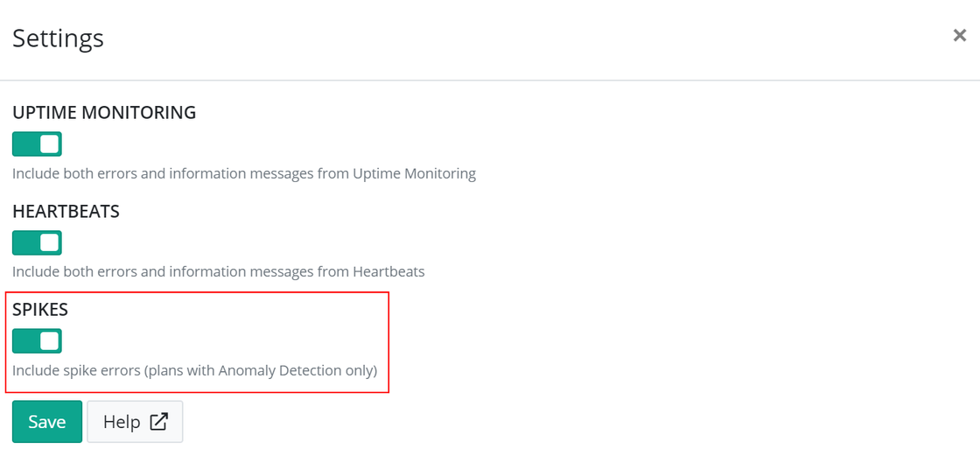Click the Uptime Monitoring description text
Viewport: 980px width, 470px height.
coord(244,173)
